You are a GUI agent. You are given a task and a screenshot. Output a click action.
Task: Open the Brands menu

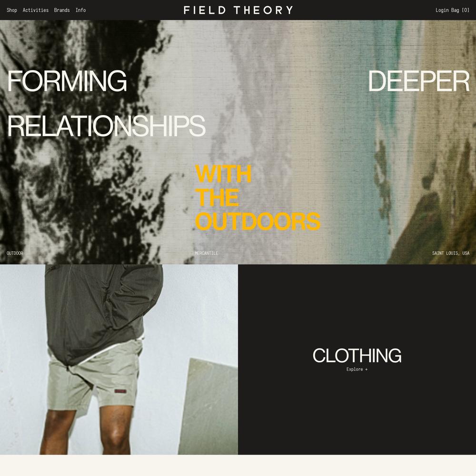62,10
